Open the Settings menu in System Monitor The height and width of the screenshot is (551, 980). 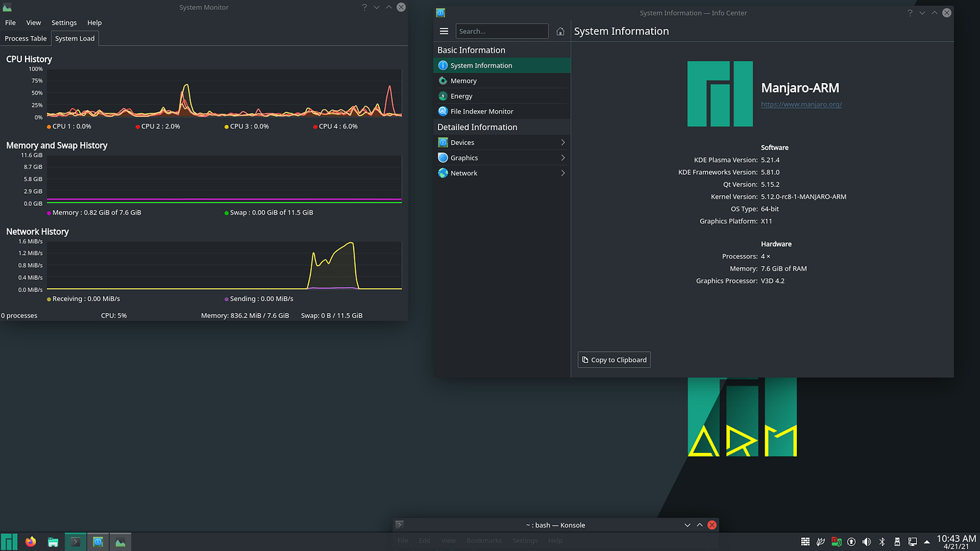(64, 22)
